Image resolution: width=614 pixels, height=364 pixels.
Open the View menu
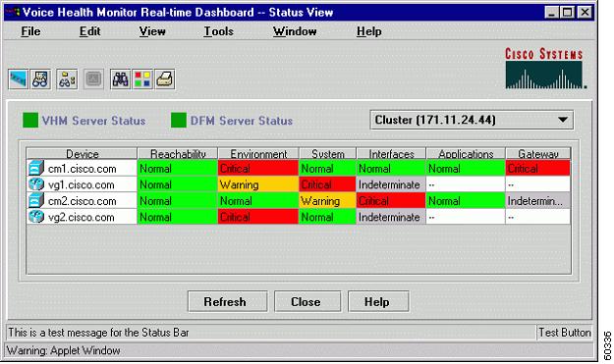(x=152, y=31)
